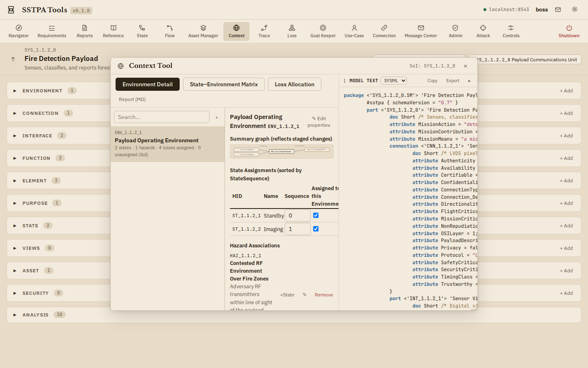Expand the ENVIRONMENT section

(x=15, y=91)
